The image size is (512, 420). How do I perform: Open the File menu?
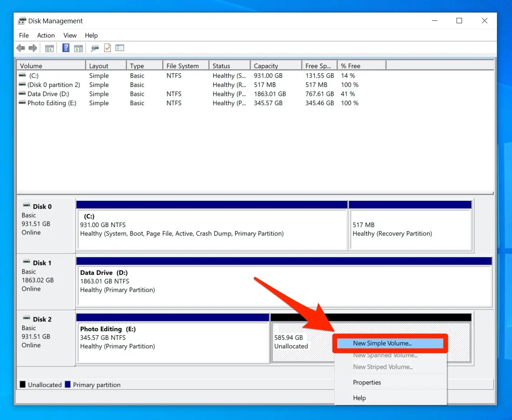tap(24, 35)
